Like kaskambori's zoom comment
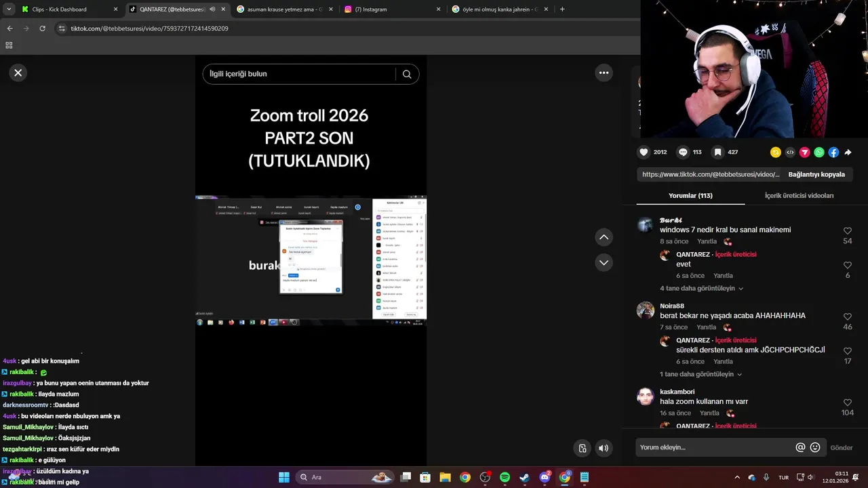Screen dimensions: 868x488 tap(847, 403)
